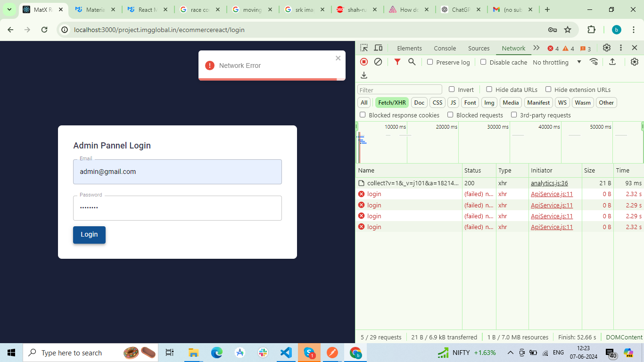Enable the Preserve log checkbox
The height and width of the screenshot is (362, 644).
pos(430,62)
